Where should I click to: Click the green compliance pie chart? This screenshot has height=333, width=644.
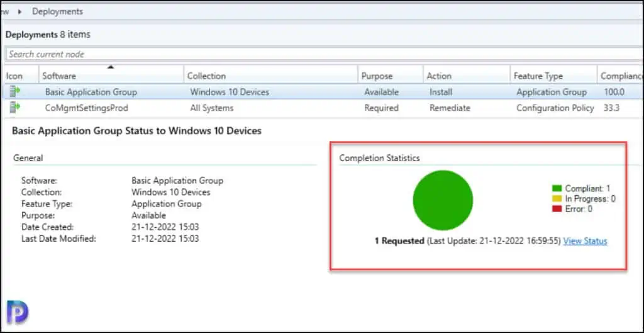[443, 200]
